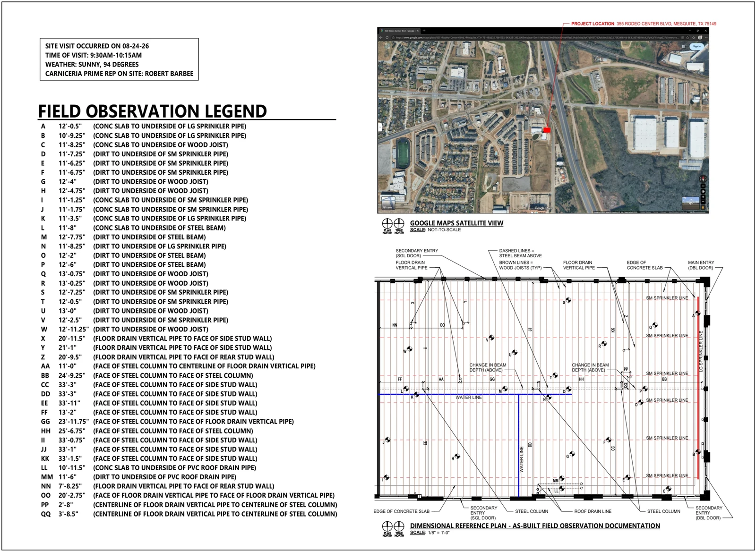Click legend row MM 11'-6" PVC roof drain

click(138, 477)
